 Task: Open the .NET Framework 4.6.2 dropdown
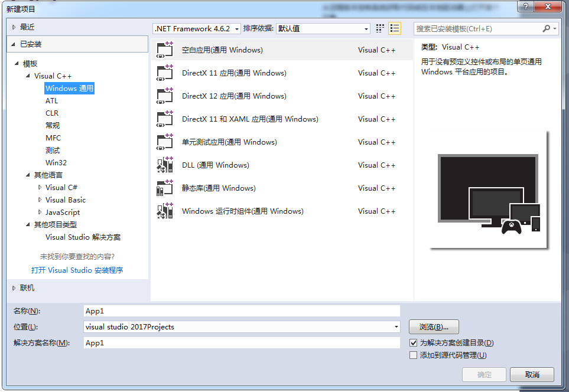click(197, 29)
